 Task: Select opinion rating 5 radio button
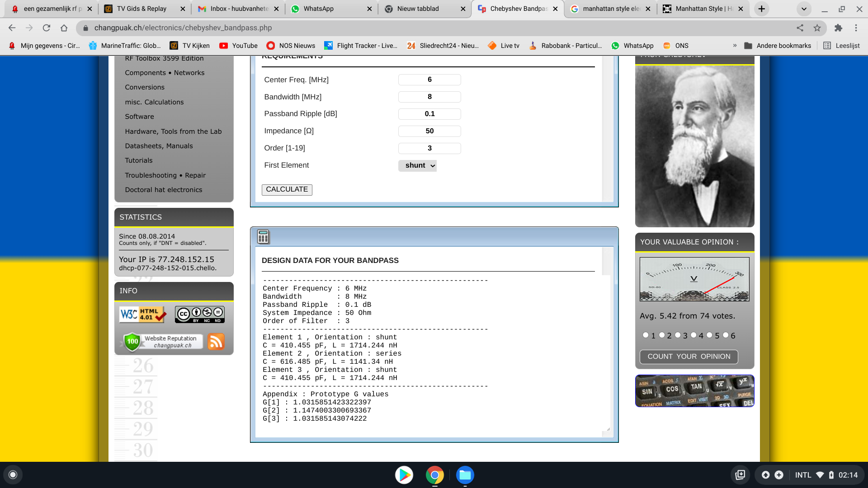(x=709, y=335)
